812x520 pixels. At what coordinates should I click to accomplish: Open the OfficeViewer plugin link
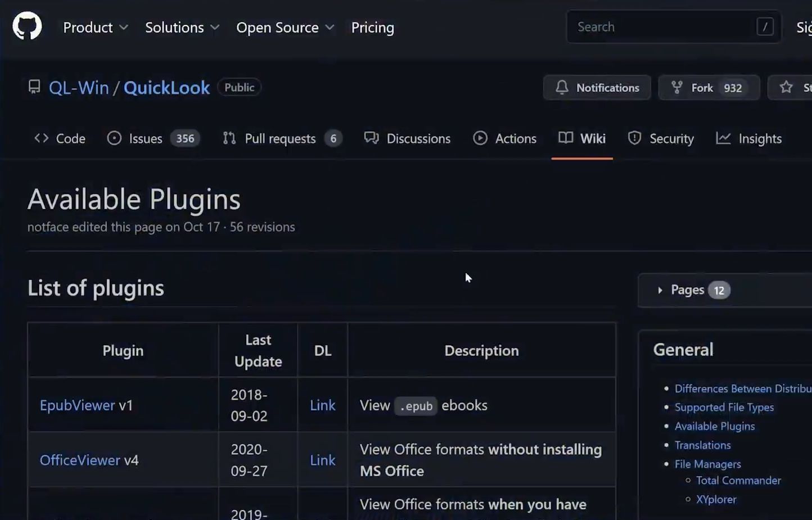[x=80, y=460]
